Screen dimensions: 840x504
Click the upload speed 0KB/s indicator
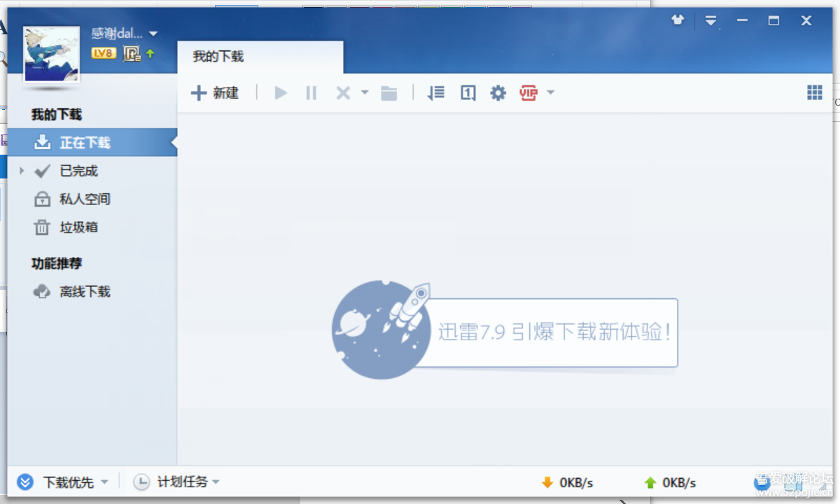point(670,482)
